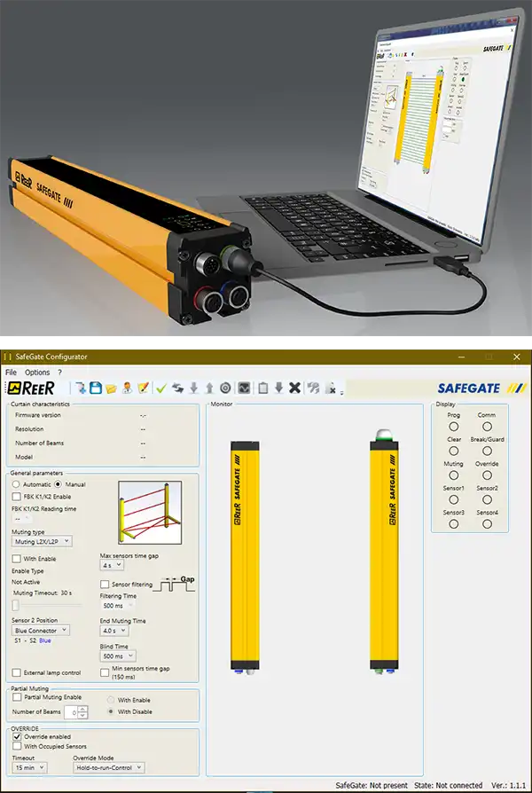Enable External lamp control checkbox

[x=17, y=672]
